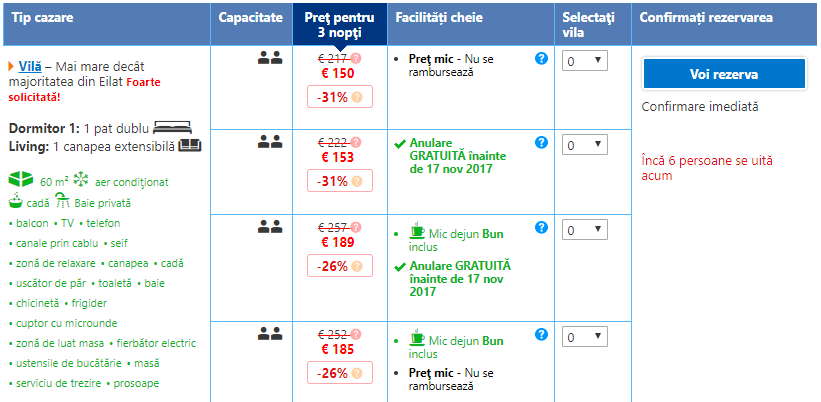This screenshot has width=821, height=402.
Task: Open villa quantity dropdown for €185 option
Action: coord(585,337)
